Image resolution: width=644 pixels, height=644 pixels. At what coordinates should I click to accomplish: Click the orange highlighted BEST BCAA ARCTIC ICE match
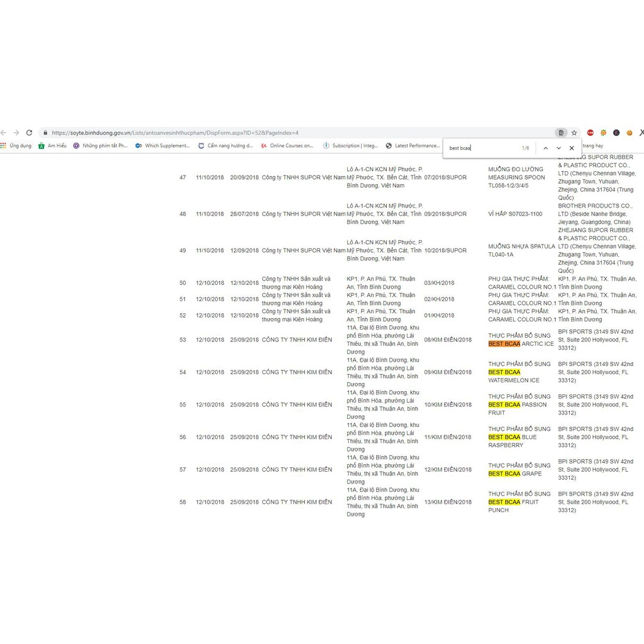(x=504, y=344)
